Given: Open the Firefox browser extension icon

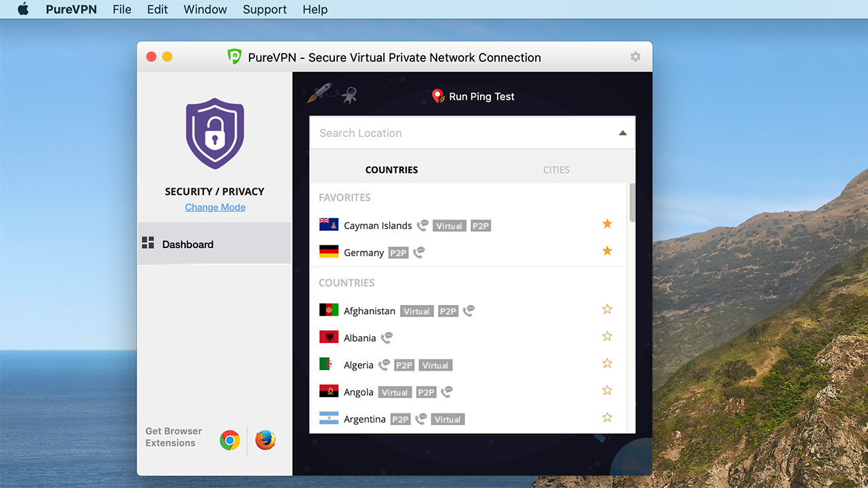Looking at the screenshot, I should (265, 441).
